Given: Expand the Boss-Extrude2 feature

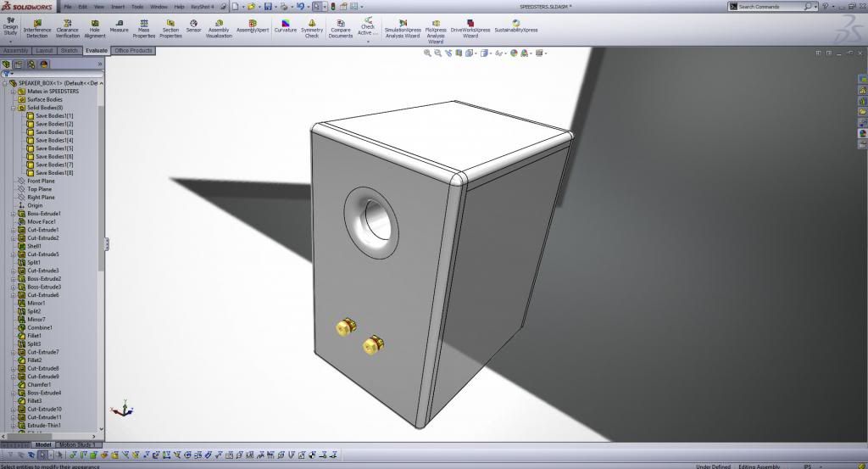Looking at the screenshot, I should click(14, 279).
